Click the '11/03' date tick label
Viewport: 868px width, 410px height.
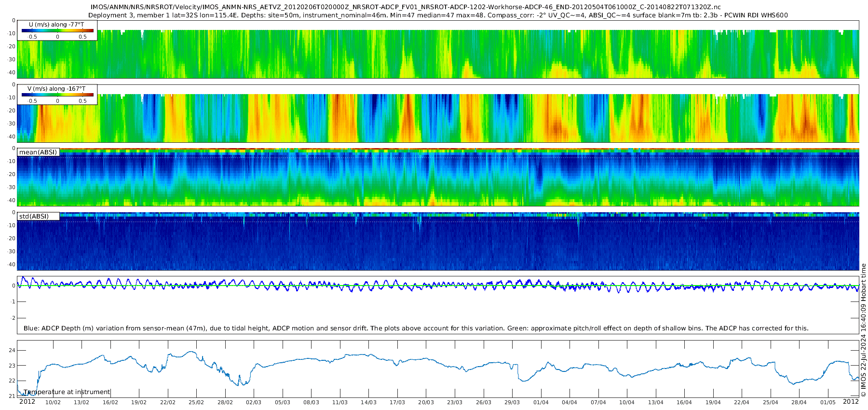pyautogui.click(x=340, y=402)
